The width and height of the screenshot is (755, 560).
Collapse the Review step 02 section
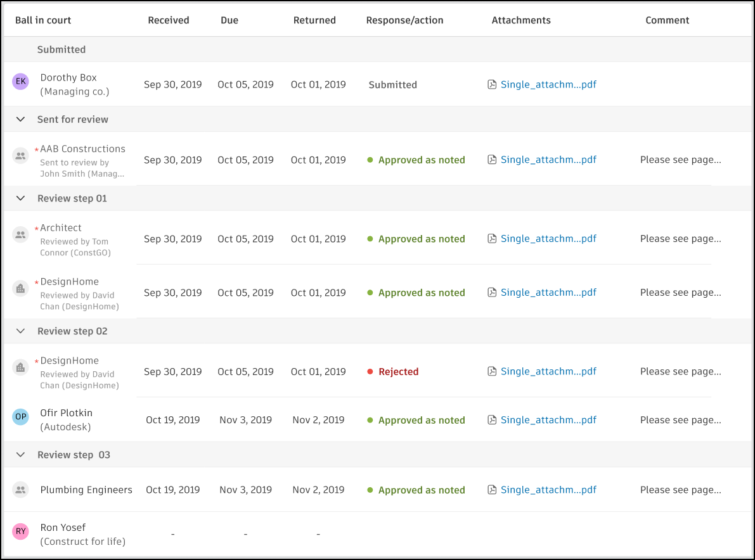pyautogui.click(x=21, y=331)
